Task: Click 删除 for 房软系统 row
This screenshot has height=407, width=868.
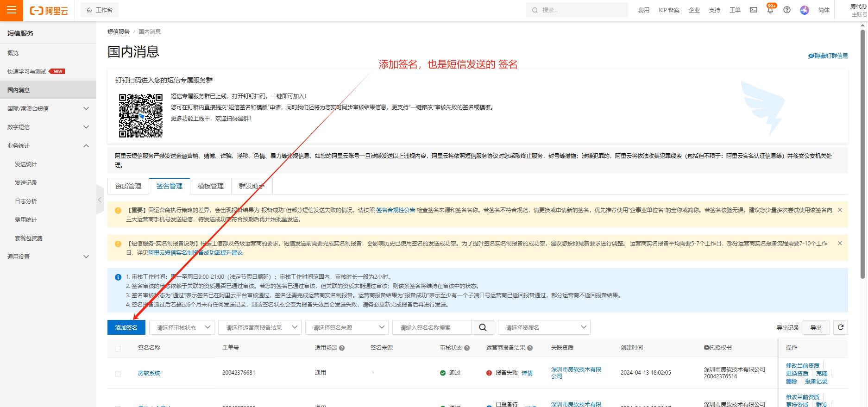Action: [792, 381]
